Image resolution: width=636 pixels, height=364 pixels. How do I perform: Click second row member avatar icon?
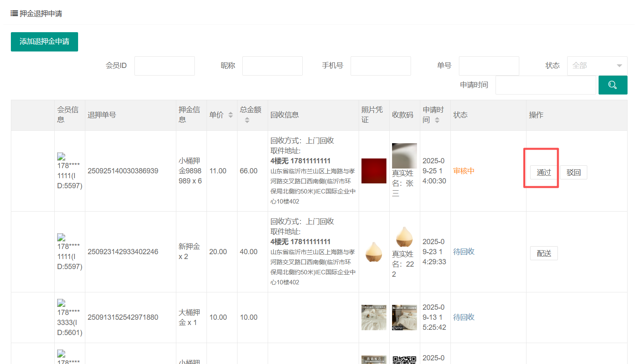[x=61, y=237]
